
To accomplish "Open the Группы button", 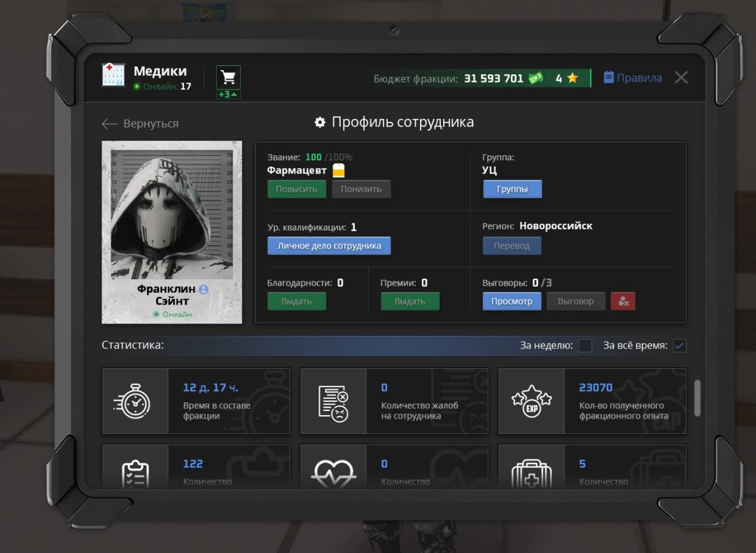I will coord(512,189).
